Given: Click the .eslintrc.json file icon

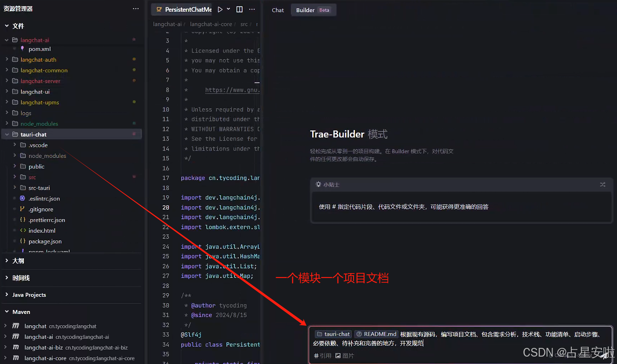Looking at the screenshot, I should pos(23,198).
